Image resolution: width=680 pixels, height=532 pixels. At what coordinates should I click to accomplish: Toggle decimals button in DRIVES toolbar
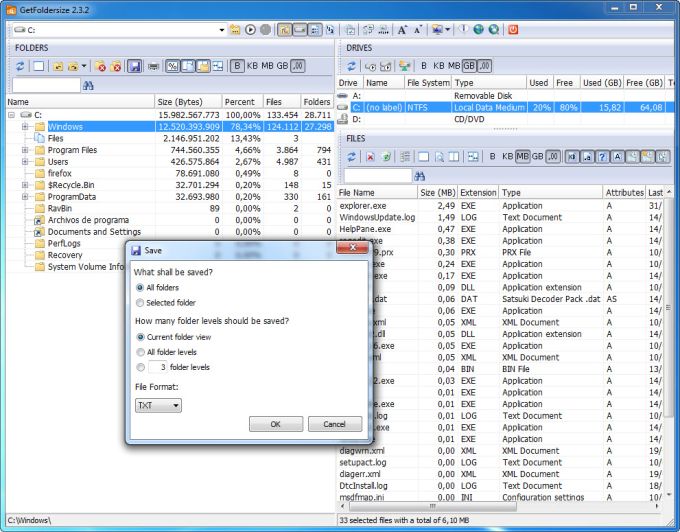pos(484,66)
